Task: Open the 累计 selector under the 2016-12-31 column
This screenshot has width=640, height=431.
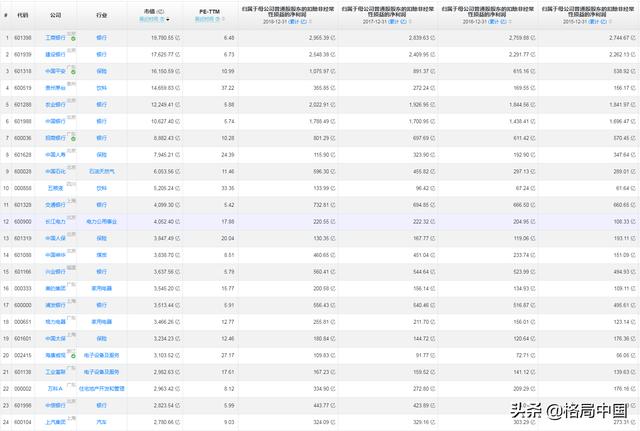Action: pyautogui.click(x=498, y=22)
